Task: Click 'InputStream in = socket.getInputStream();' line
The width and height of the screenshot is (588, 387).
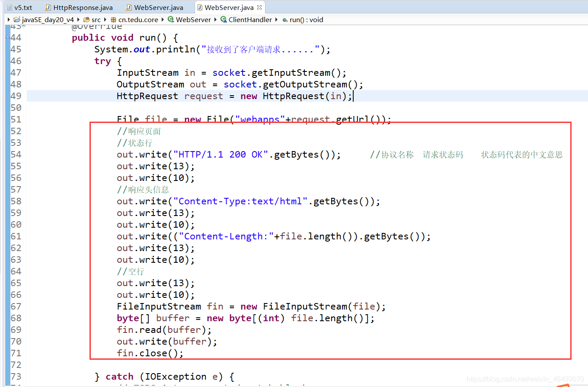Action: (231, 73)
